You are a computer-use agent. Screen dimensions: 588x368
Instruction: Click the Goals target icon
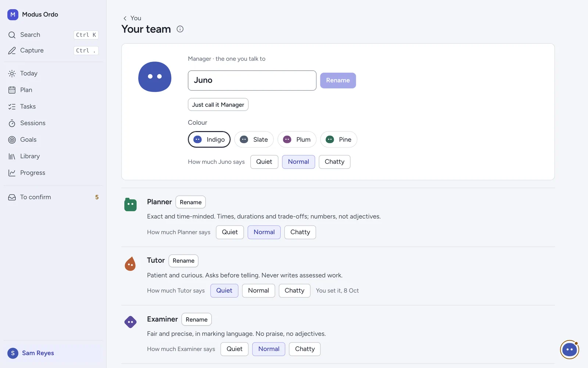point(12,140)
